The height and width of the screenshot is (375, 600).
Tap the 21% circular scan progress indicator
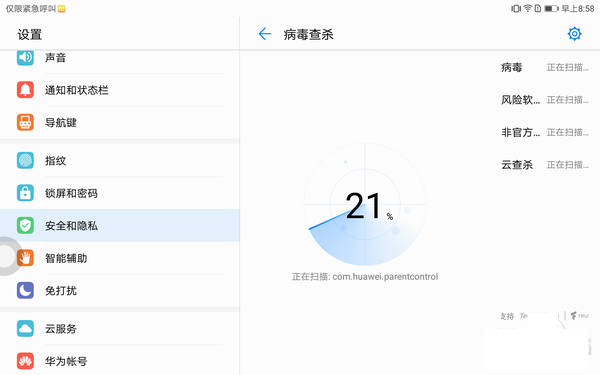(365, 204)
